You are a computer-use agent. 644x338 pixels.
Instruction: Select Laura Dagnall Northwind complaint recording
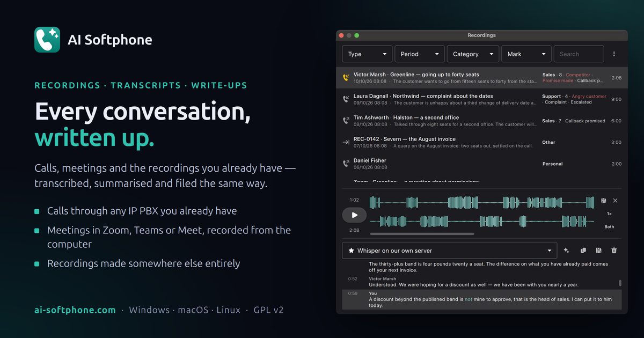pyautogui.click(x=481, y=99)
